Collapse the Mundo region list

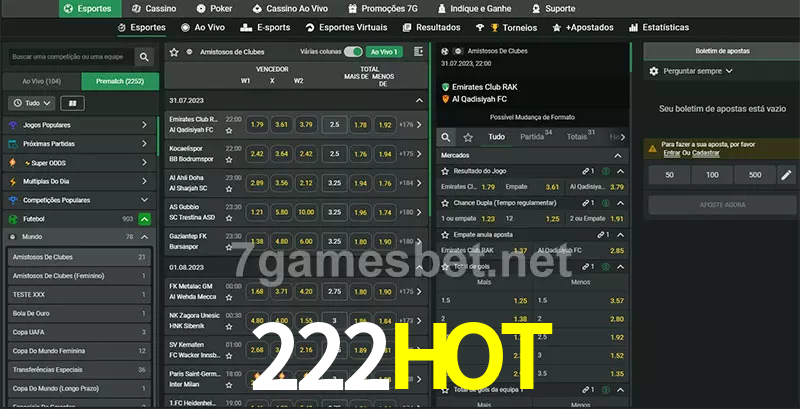[144, 237]
